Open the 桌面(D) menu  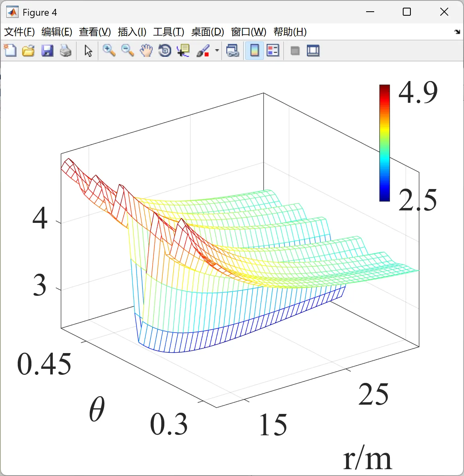(207, 32)
